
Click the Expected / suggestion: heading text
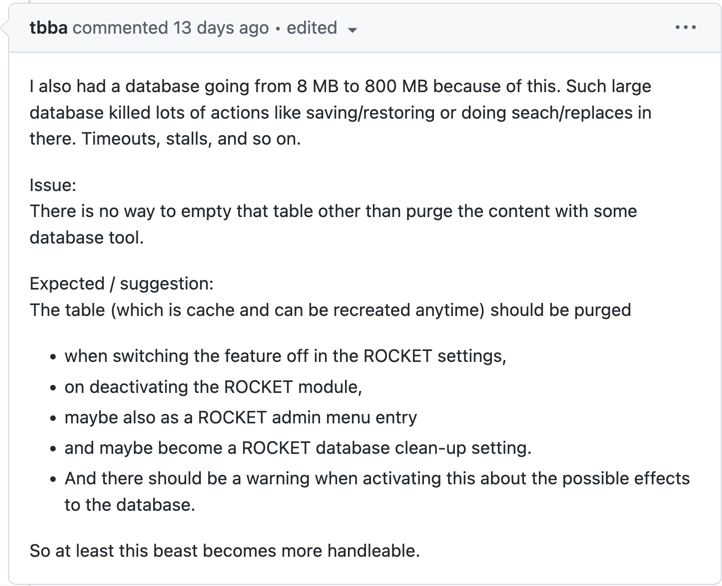click(121, 284)
